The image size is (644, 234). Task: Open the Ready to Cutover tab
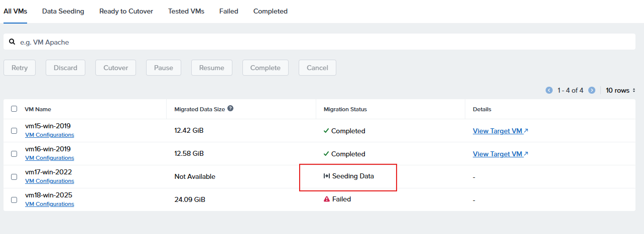(126, 11)
